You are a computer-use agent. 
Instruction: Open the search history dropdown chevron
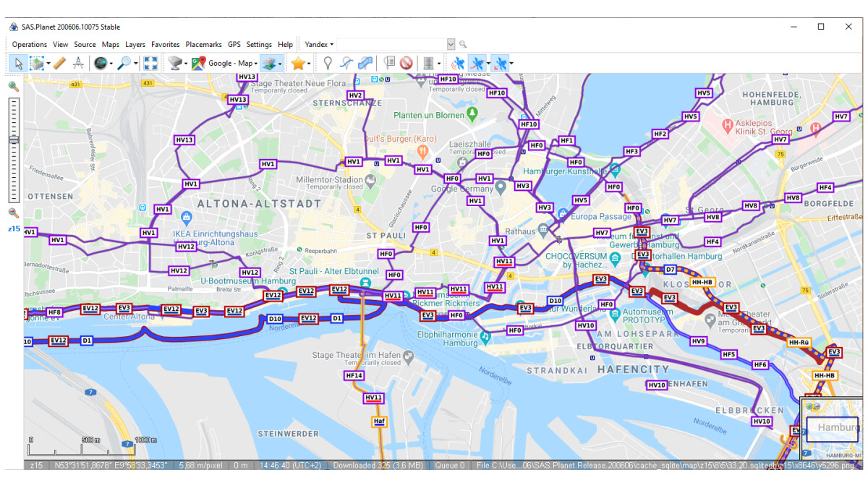tap(450, 44)
